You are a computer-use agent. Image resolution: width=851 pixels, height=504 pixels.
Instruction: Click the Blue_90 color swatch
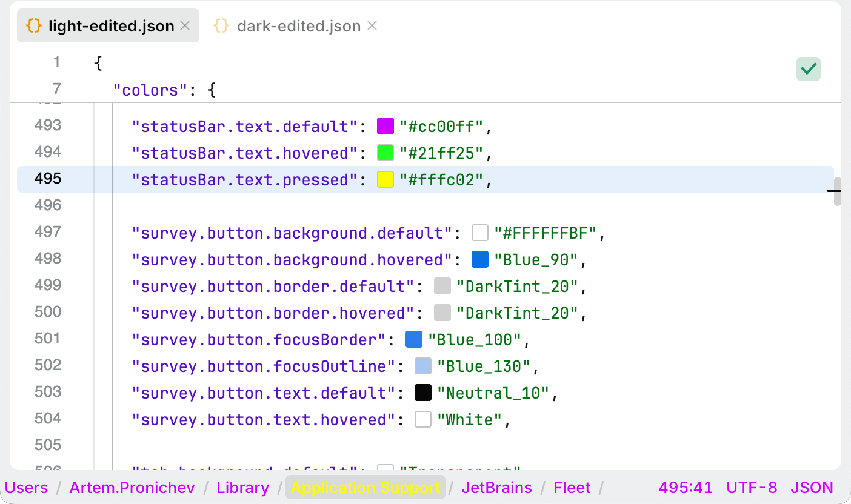480,260
